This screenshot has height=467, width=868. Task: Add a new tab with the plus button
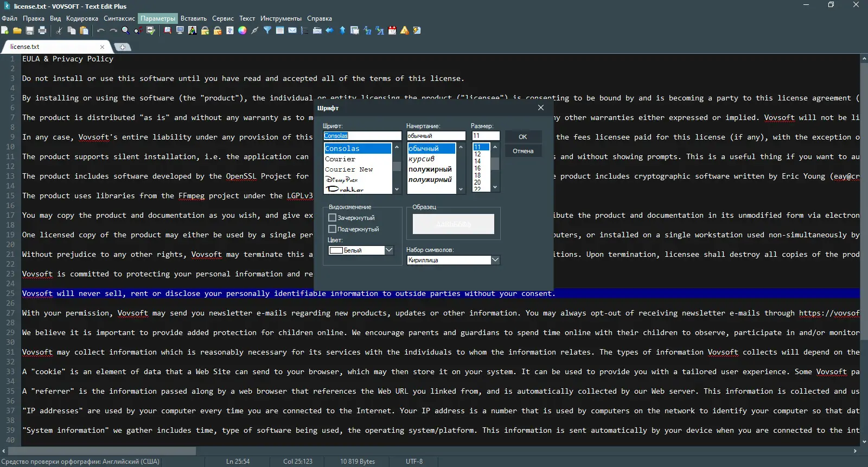[123, 47]
